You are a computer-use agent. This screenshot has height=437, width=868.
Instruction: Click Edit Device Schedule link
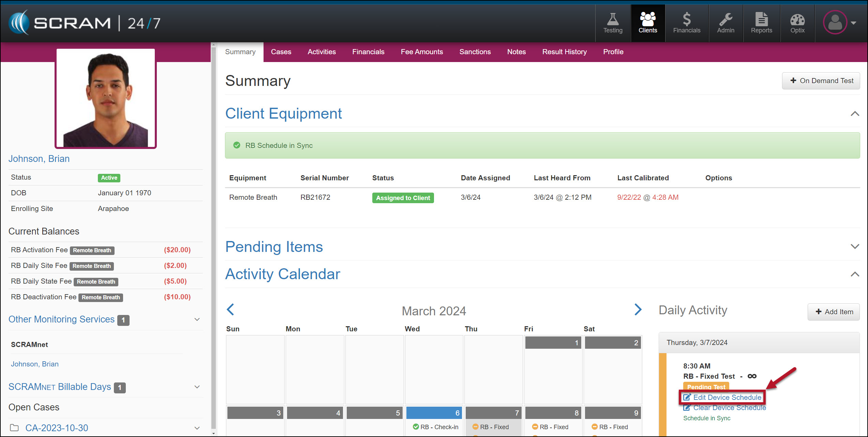[x=727, y=397]
